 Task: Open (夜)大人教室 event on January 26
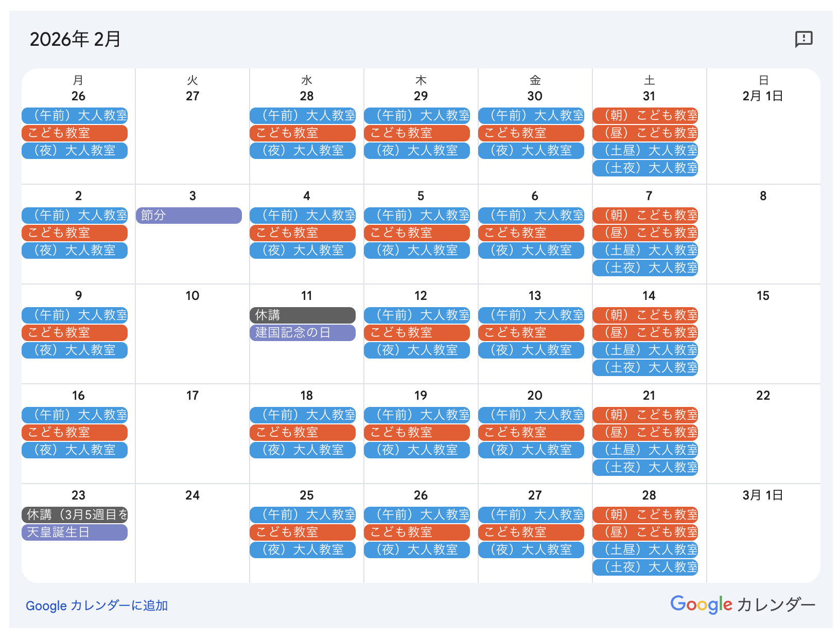point(75,151)
